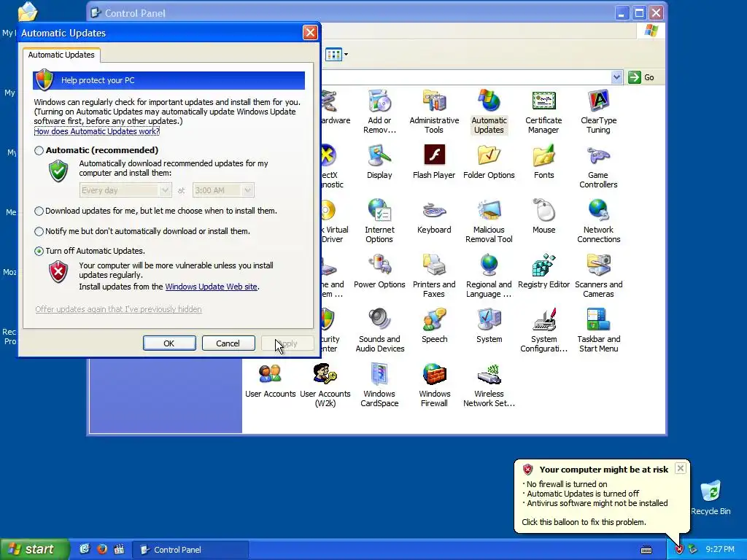Open System Configuration icon
Viewport: 747px width, 560px height.
click(x=543, y=330)
